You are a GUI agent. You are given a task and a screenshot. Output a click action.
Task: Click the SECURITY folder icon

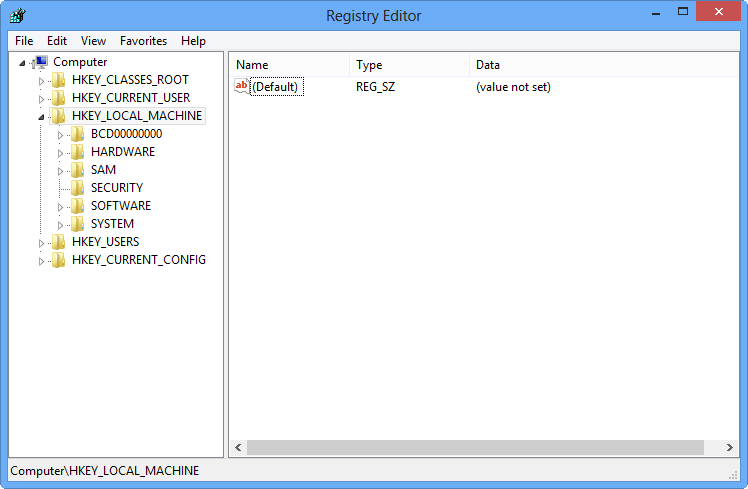[77, 188]
